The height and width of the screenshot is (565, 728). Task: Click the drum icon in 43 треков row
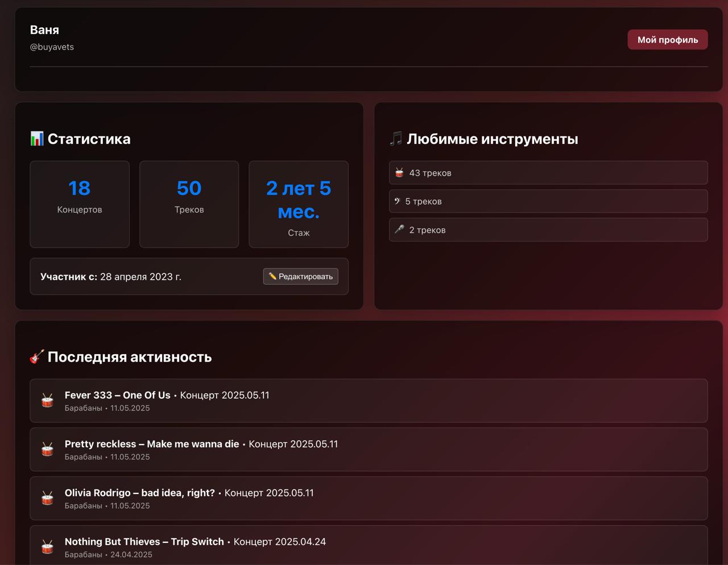[399, 173]
